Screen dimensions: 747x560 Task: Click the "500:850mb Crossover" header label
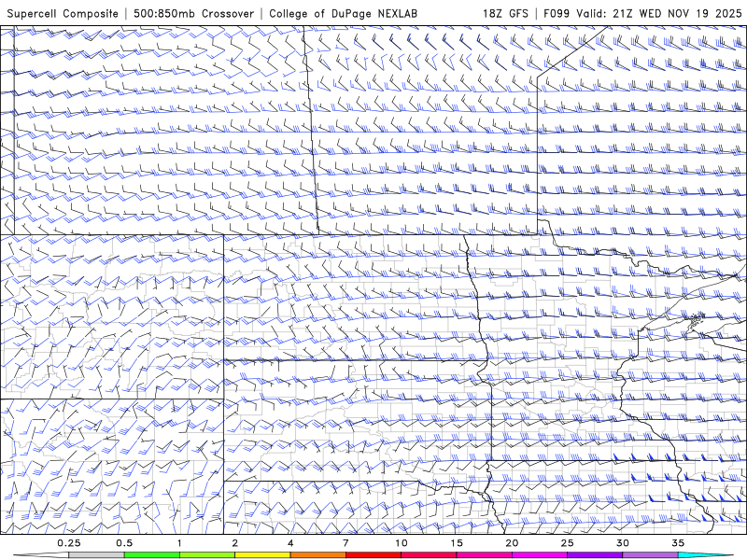coord(193,13)
